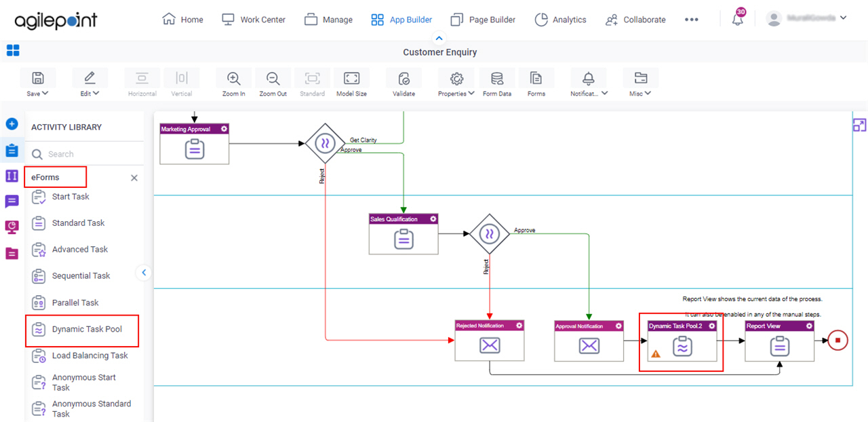Select the red end event circle
The width and height of the screenshot is (868, 422).
click(x=837, y=340)
